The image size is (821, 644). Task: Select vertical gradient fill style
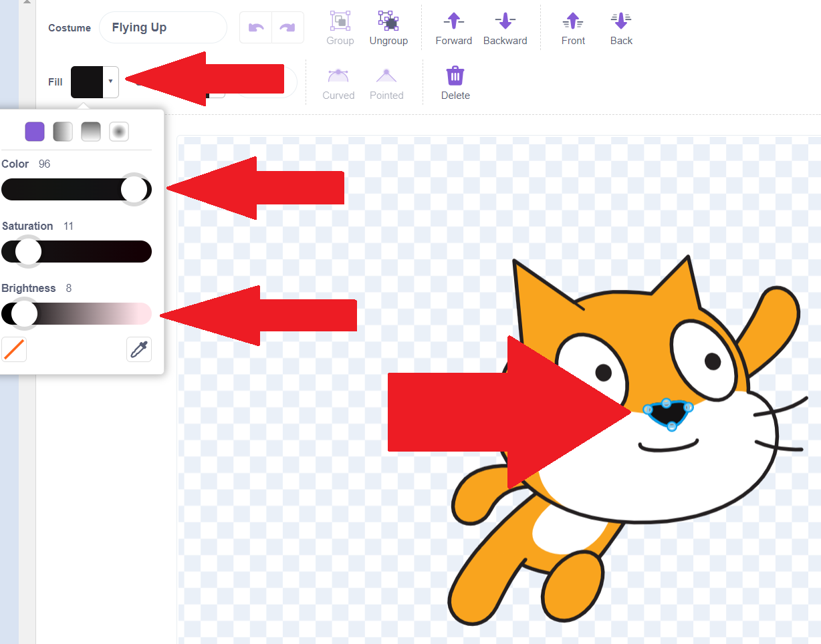91,132
